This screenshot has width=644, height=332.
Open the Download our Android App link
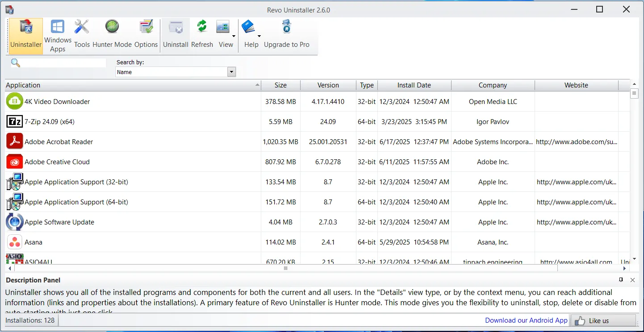[526, 320]
